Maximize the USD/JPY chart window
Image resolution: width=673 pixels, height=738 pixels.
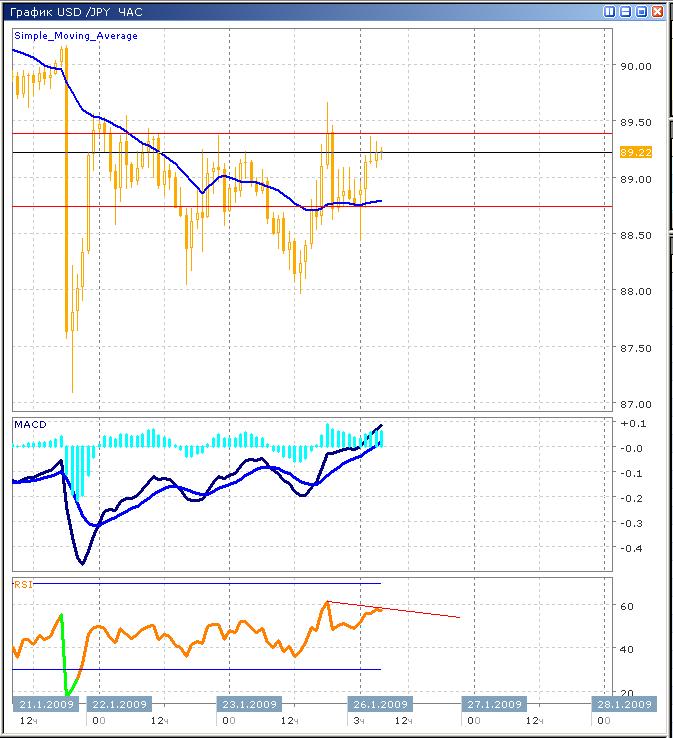[x=641, y=13]
